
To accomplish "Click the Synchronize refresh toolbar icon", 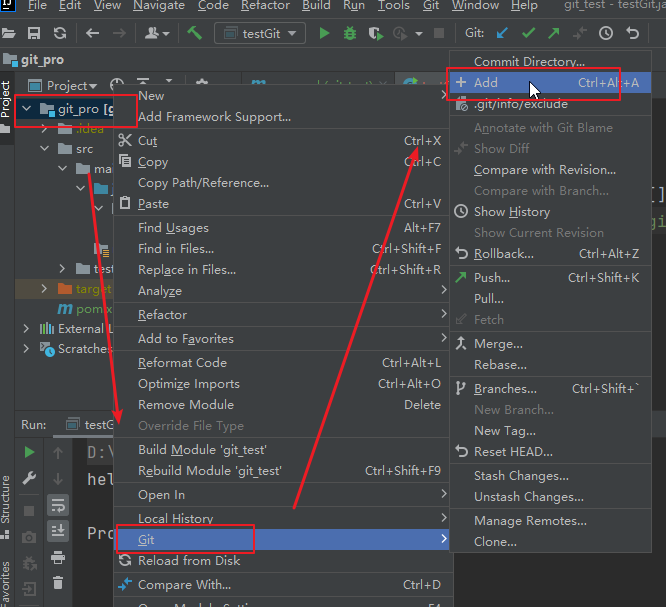I will tap(60, 33).
